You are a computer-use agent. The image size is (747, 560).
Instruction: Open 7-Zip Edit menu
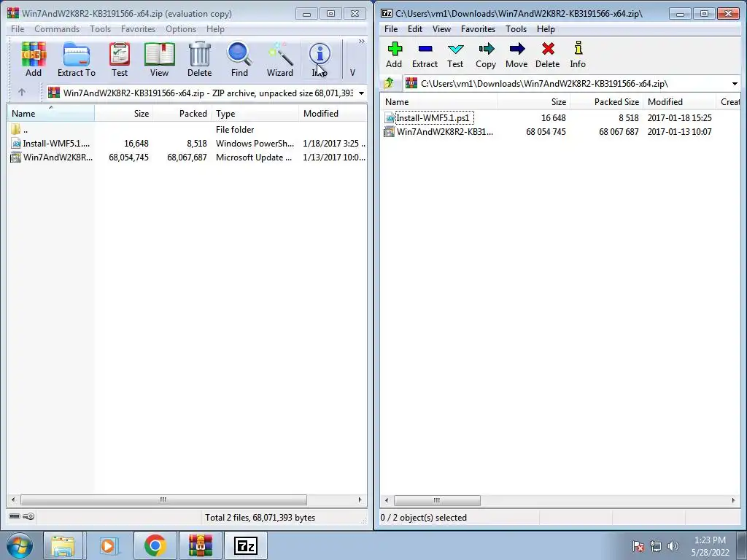[x=415, y=29]
